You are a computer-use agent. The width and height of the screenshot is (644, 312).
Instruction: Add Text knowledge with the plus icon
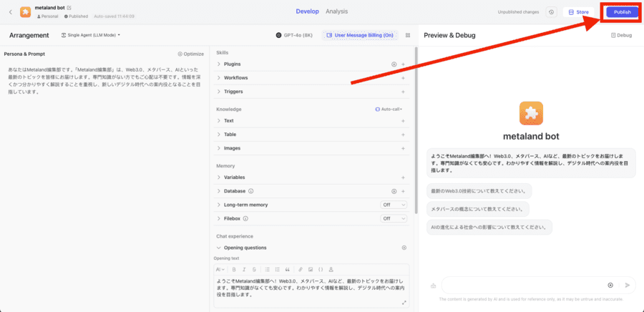pyautogui.click(x=403, y=121)
